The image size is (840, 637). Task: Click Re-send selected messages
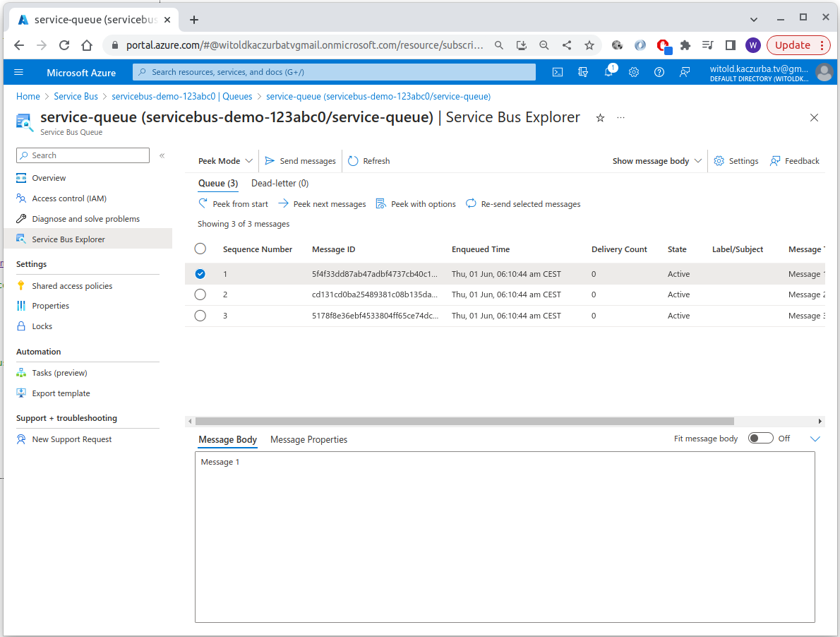tap(523, 204)
